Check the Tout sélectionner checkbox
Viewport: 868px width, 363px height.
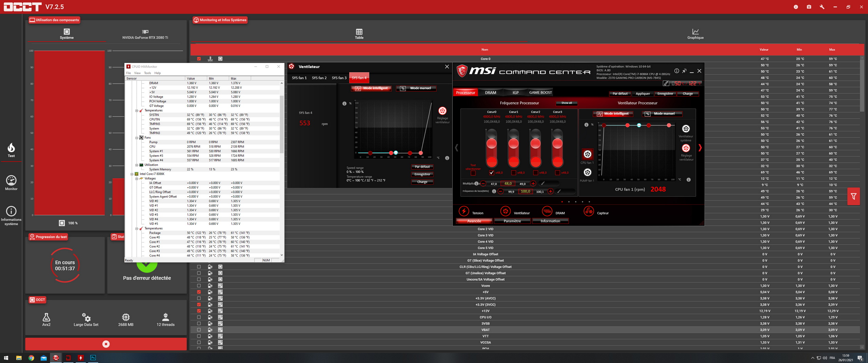473,173
